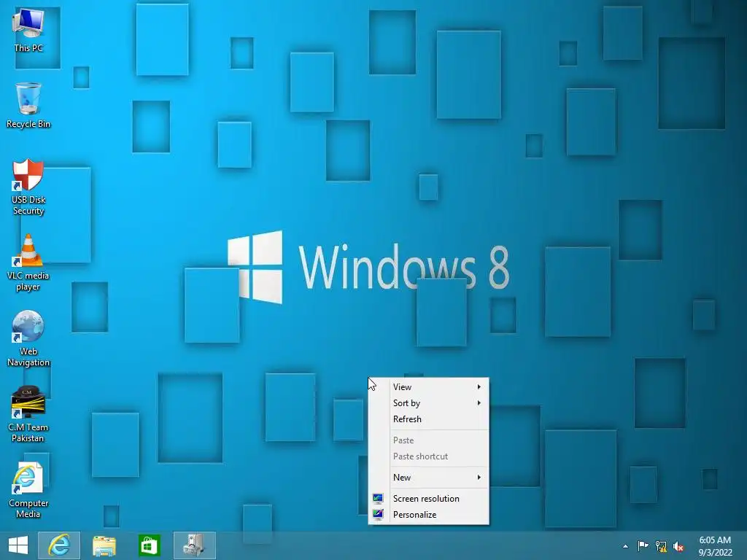Select the This PC desktop icon
Image resolution: width=747 pixels, height=560 pixels.
click(x=28, y=29)
